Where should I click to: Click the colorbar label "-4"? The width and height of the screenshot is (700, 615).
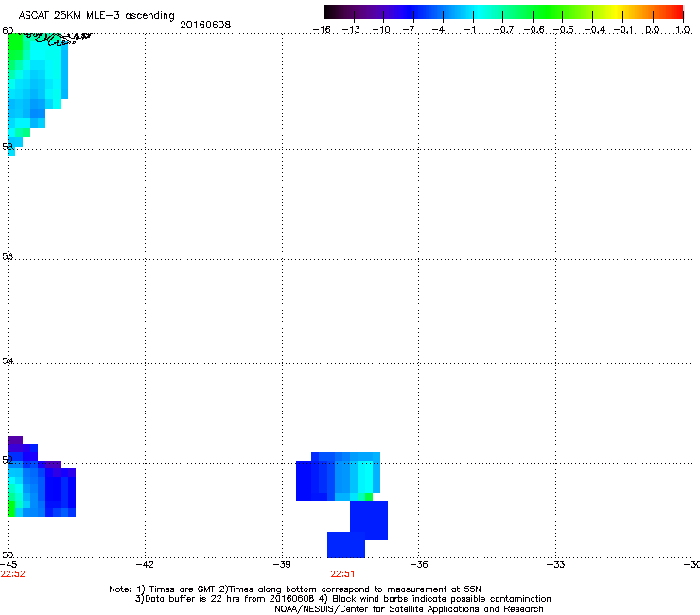coord(438,30)
